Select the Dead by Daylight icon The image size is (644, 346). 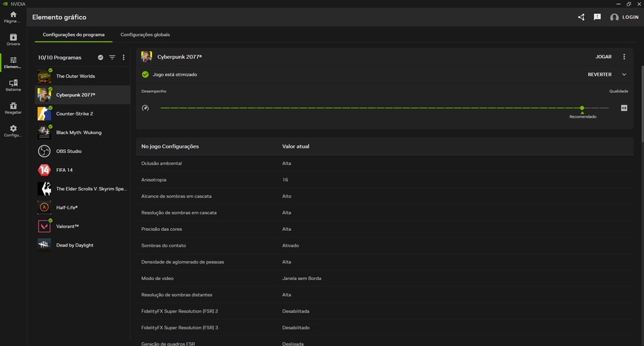coord(44,245)
